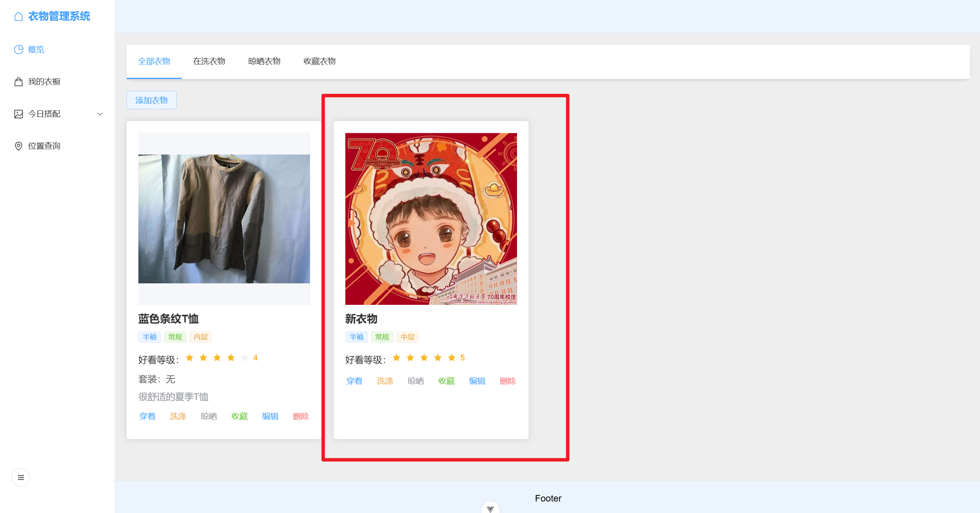The width and height of the screenshot is (980, 513).
Task: Click the 常规 tag on 蓝色条纹T恤
Action: (175, 337)
